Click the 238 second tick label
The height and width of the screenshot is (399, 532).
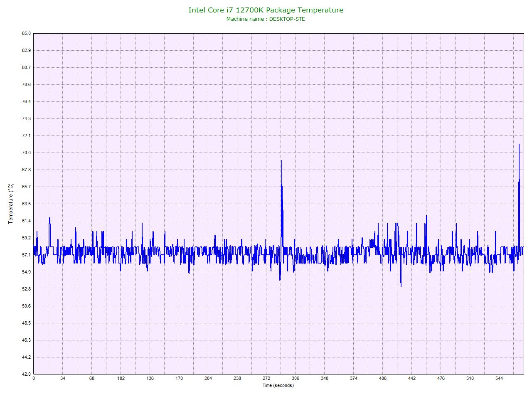coord(237,378)
